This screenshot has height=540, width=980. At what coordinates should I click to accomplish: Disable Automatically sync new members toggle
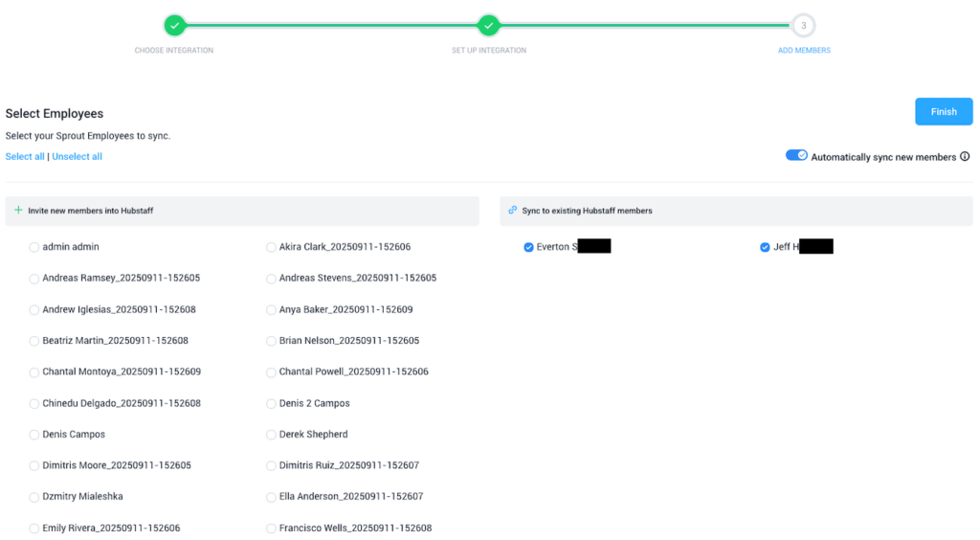pos(796,156)
